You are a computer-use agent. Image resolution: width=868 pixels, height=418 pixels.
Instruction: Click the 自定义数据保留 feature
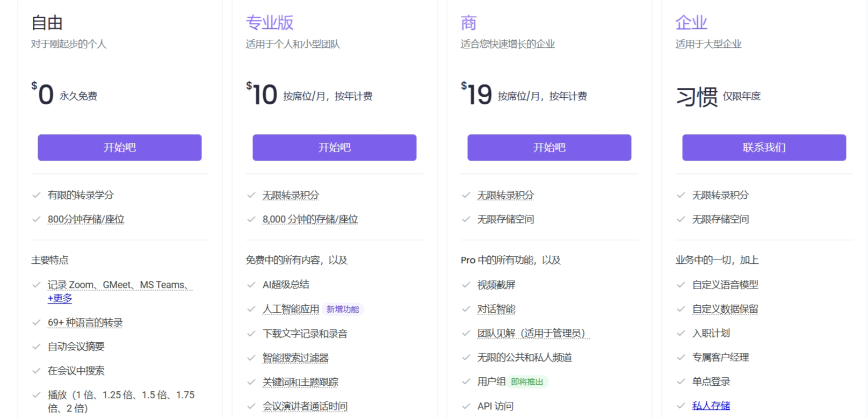tap(725, 309)
